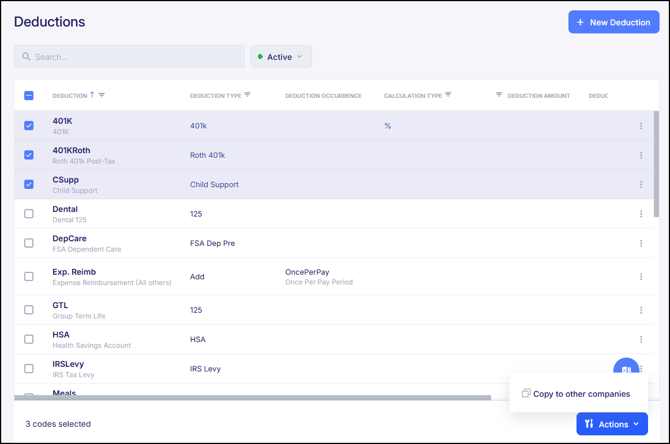Open the Active status filter dropdown
The image size is (670, 444).
(281, 57)
